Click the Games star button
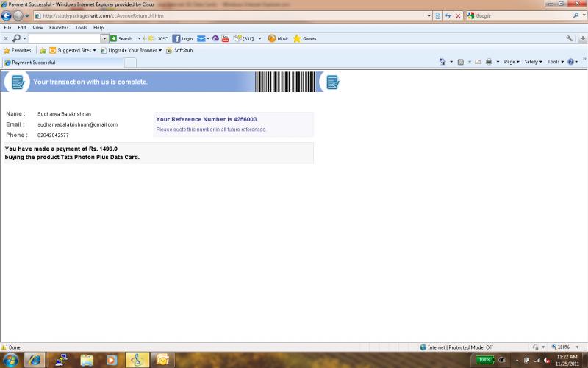 click(x=304, y=38)
